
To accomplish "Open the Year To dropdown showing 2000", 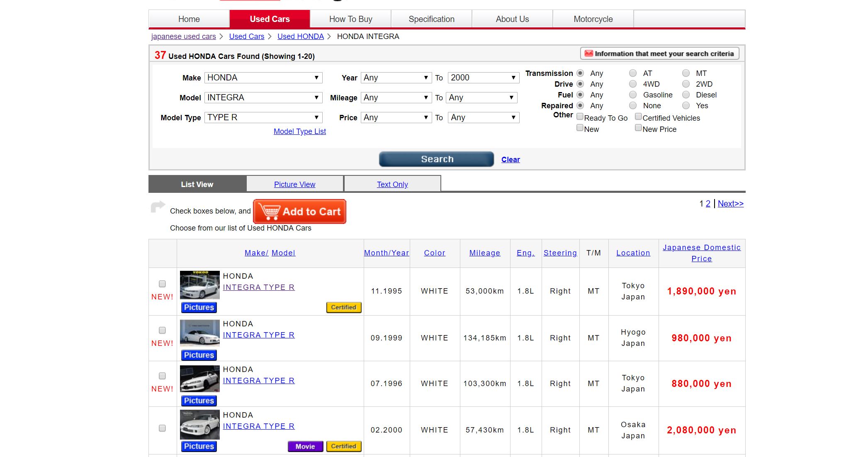I will [x=484, y=78].
